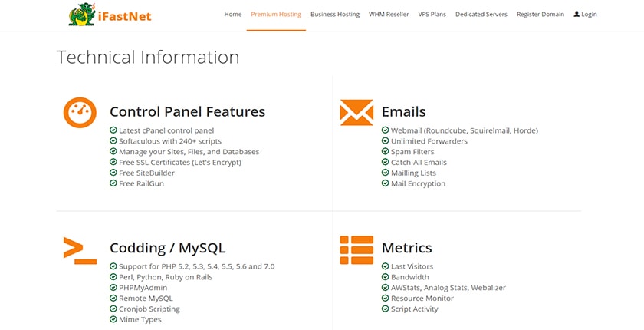Viewport: 644px width, 330px height.
Task: Open VPS Plans from navigation
Action: click(x=432, y=15)
